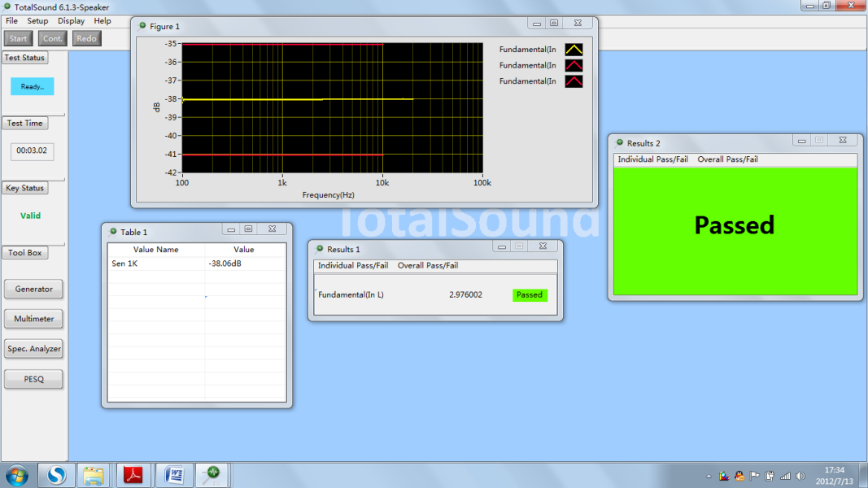This screenshot has height=488, width=868.
Task: Open the Generator tool
Action: (33, 289)
